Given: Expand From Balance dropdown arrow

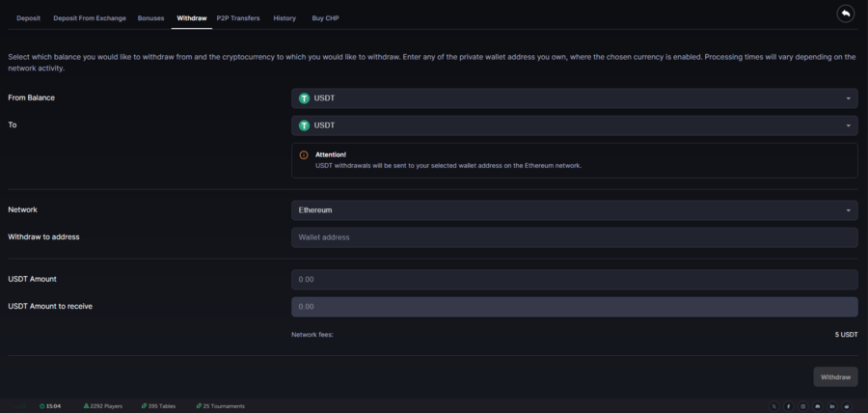Looking at the screenshot, I should 848,98.
